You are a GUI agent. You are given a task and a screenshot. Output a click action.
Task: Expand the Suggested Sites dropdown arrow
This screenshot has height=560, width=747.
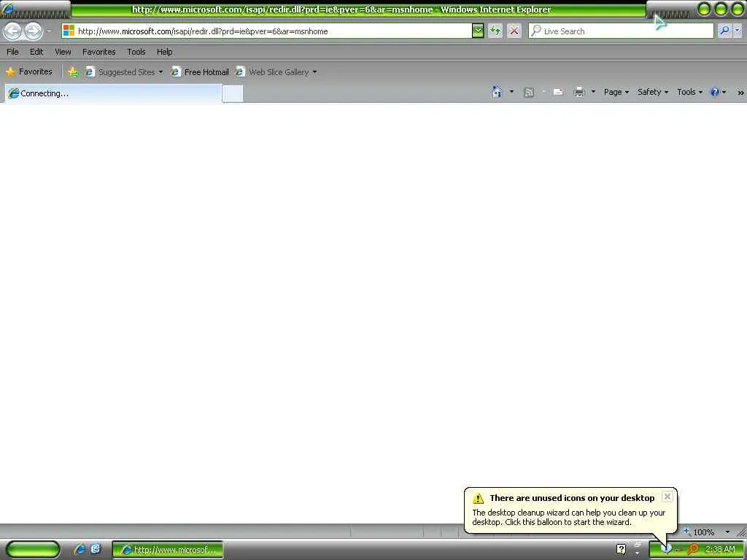(160, 72)
